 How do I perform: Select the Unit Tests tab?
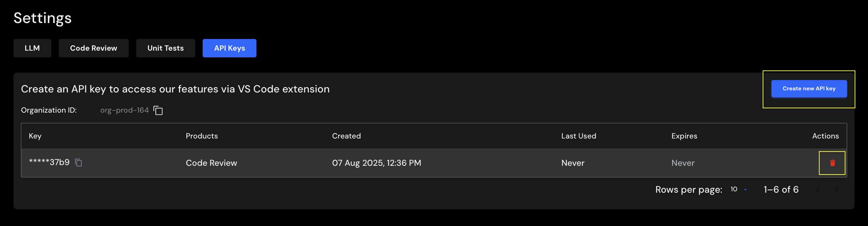tap(166, 48)
